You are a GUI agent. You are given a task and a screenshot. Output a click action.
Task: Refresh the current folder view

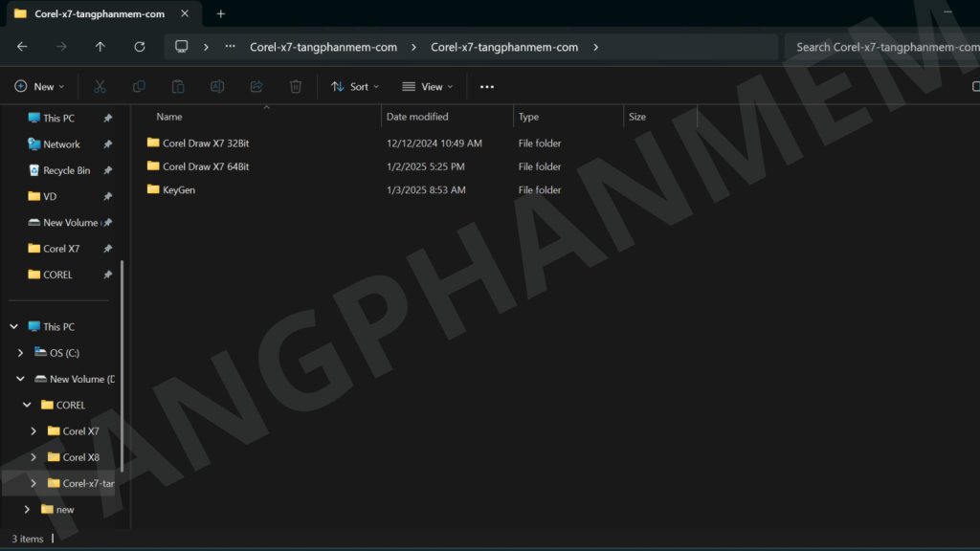[x=140, y=47]
